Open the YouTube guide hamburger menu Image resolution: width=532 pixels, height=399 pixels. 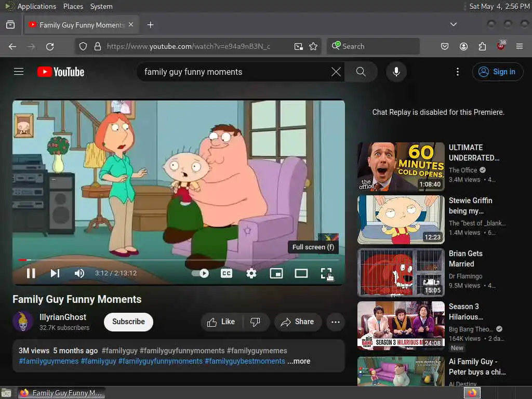[x=19, y=72]
